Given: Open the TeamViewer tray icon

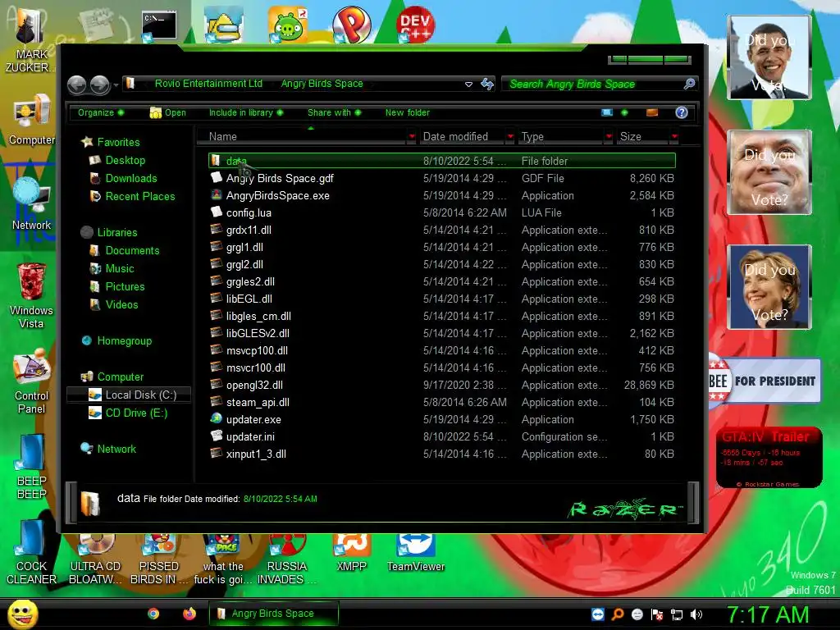Looking at the screenshot, I should click(x=598, y=614).
